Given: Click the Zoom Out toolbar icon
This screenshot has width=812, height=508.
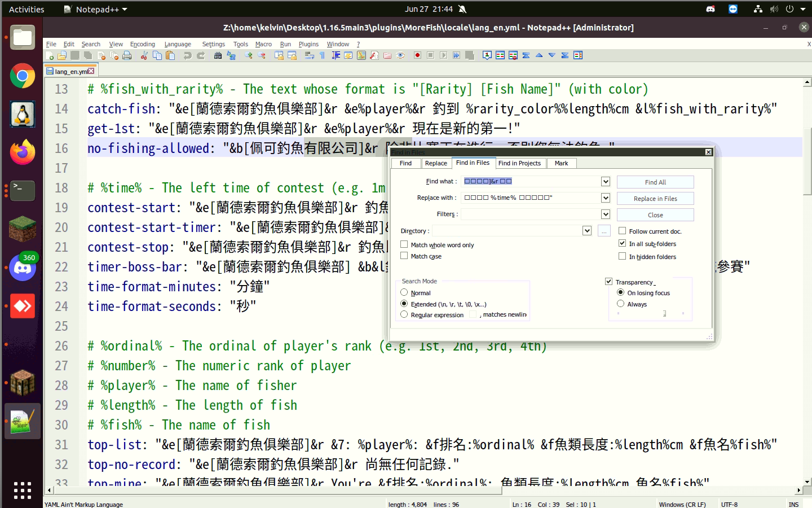Looking at the screenshot, I should pos(262,55).
